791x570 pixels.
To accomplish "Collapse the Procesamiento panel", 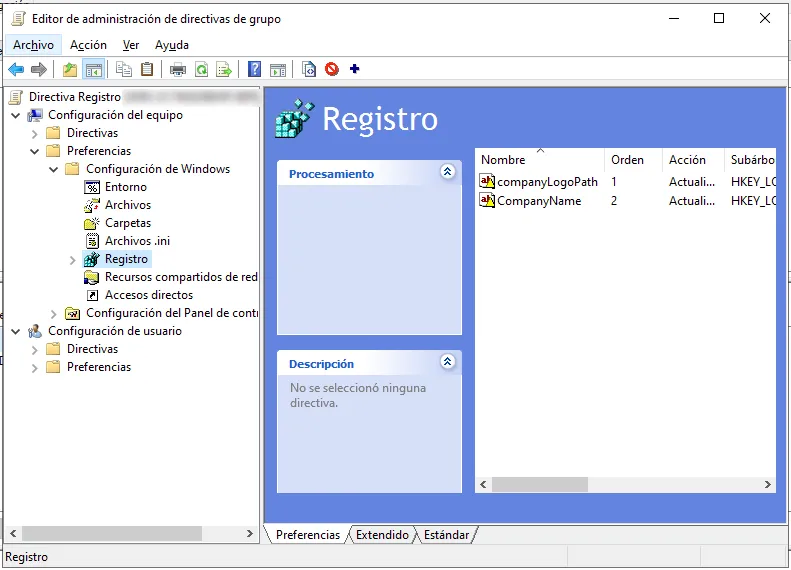I will tap(447, 172).
